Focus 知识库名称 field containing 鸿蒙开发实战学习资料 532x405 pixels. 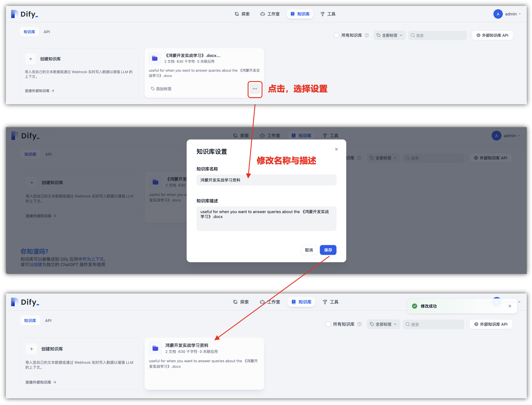(x=266, y=180)
